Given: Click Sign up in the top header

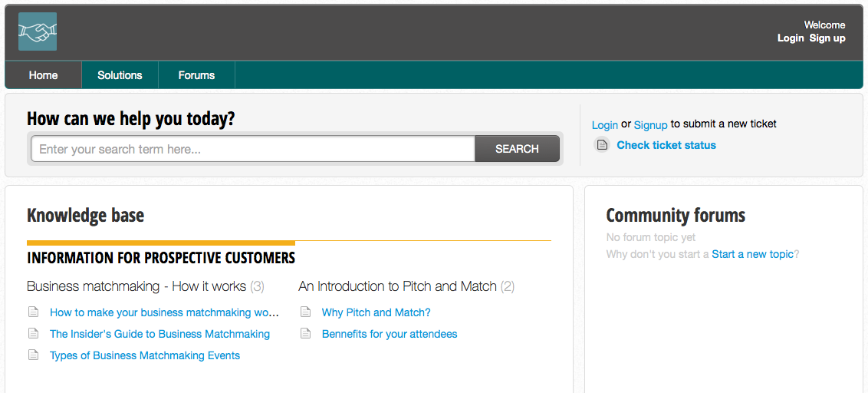Looking at the screenshot, I should pos(827,38).
